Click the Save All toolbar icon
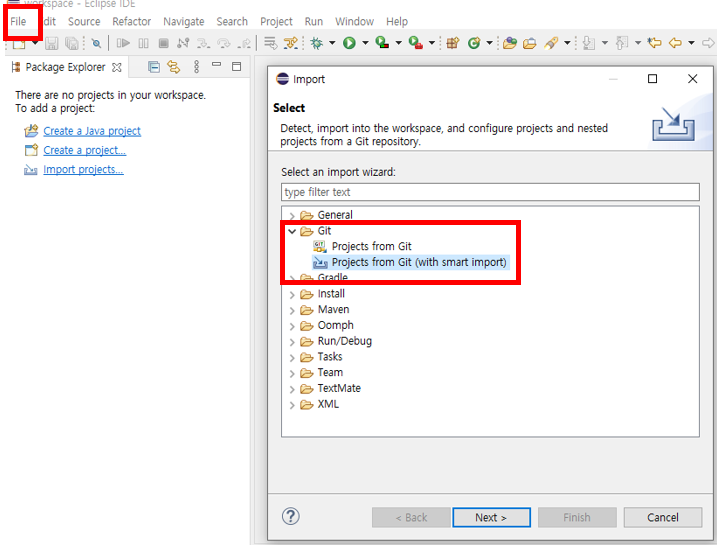Screen dimensions: 717x545 tap(71, 43)
